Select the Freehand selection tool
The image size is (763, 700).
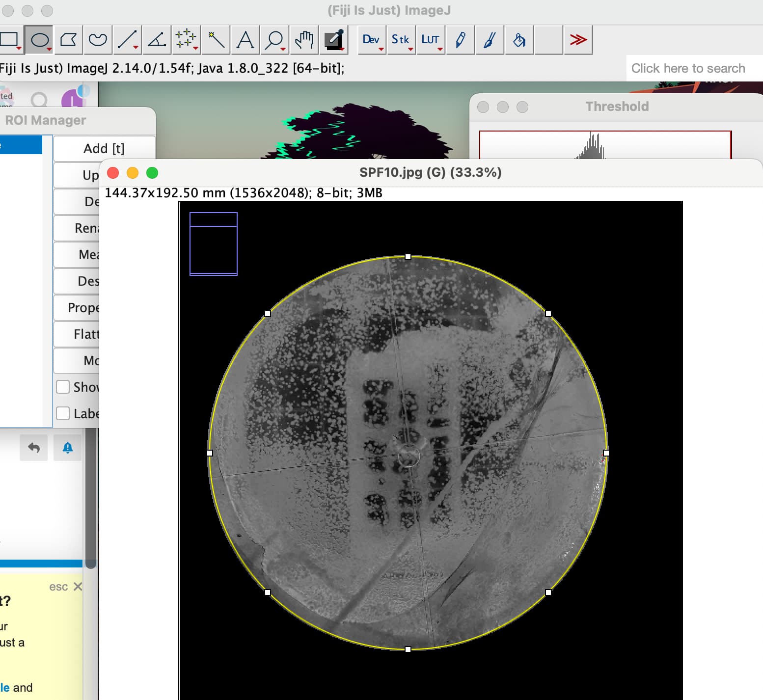98,39
